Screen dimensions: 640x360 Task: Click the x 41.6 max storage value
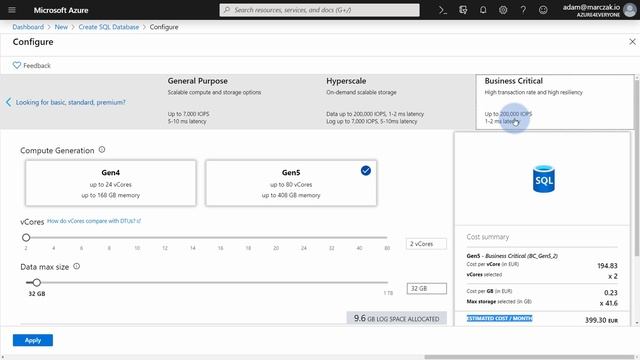click(x=608, y=303)
